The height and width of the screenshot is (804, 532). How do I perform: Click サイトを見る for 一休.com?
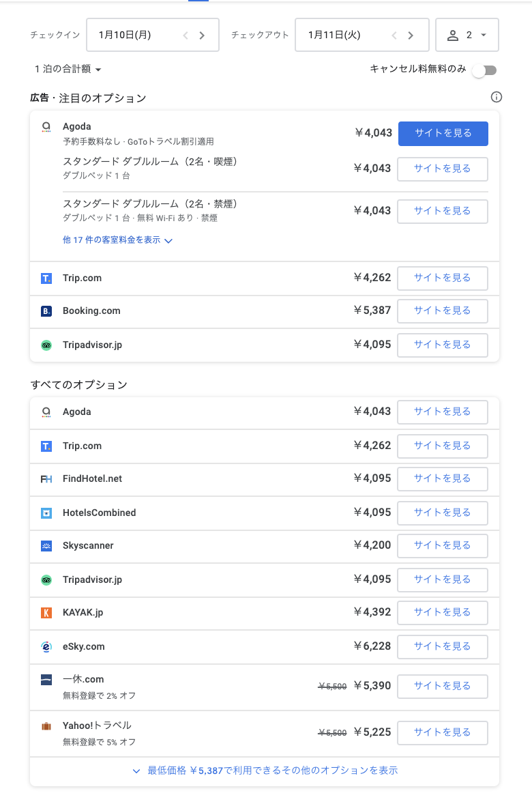(x=443, y=687)
